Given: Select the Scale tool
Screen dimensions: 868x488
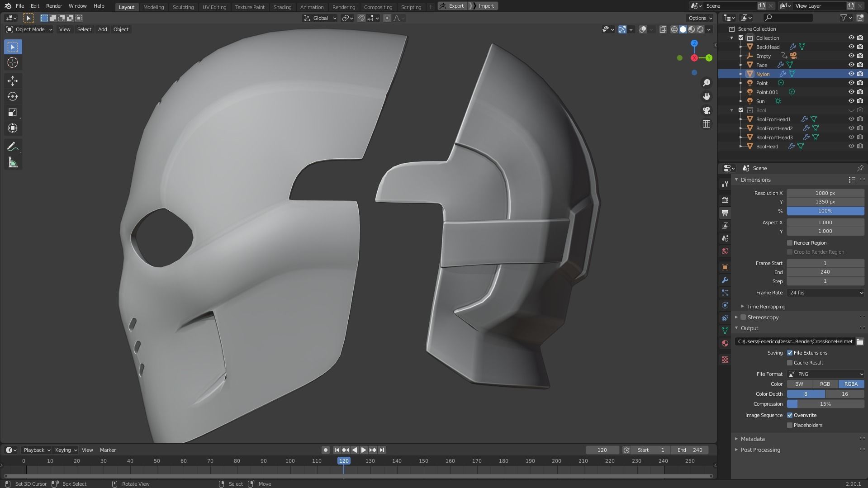Looking at the screenshot, I should pos(13,112).
